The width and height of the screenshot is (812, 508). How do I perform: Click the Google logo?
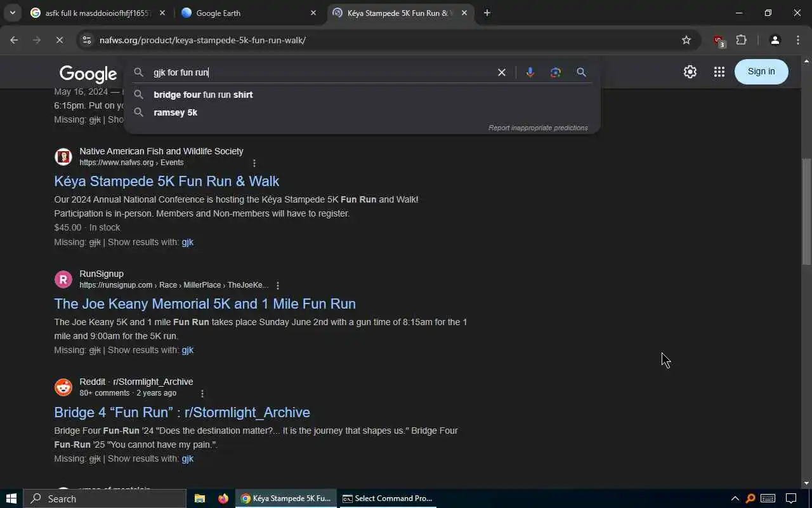pos(88,74)
